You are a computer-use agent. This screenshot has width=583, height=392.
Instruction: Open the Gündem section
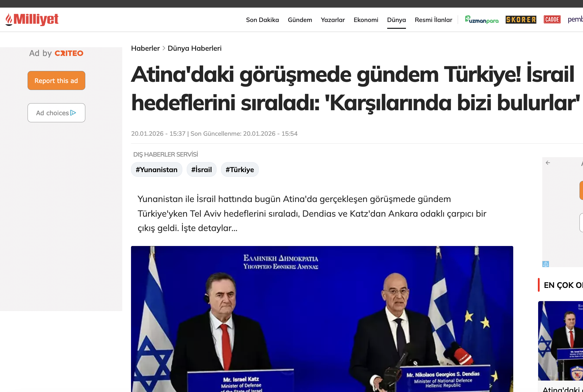coord(300,20)
